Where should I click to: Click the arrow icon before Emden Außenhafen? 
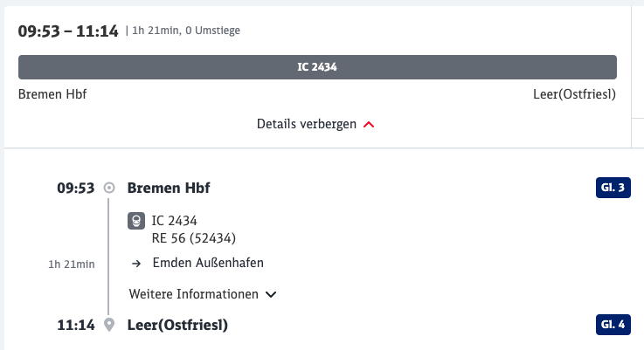click(x=136, y=263)
